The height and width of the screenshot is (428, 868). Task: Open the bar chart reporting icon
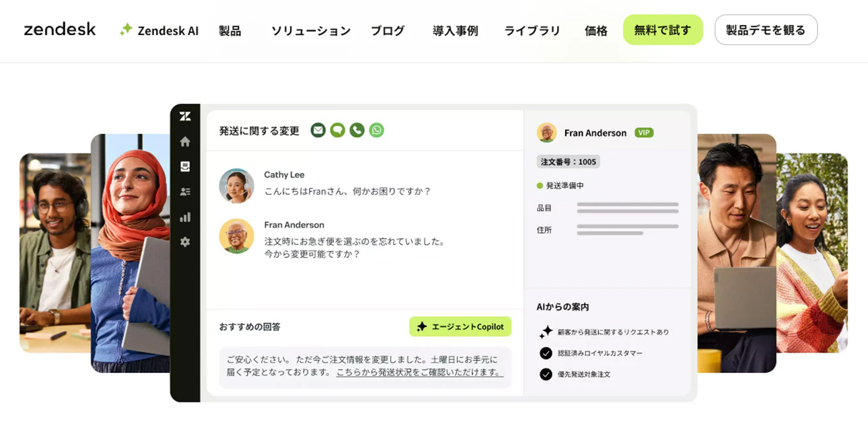click(185, 217)
